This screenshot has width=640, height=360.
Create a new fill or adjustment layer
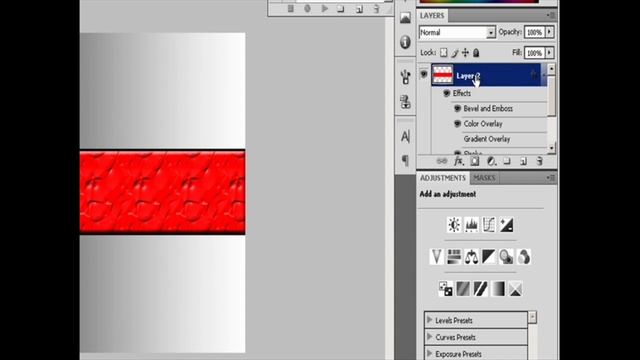(491, 161)
